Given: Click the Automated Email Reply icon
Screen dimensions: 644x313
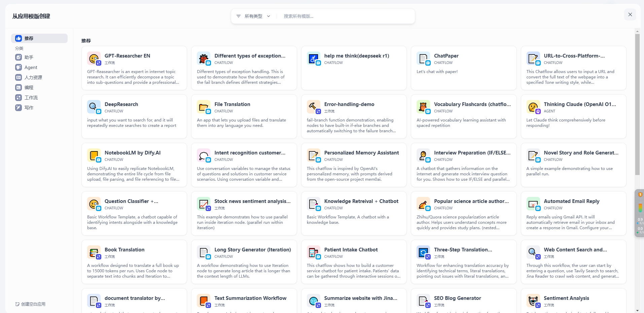Looking at the screenshot, I should 533,204.
